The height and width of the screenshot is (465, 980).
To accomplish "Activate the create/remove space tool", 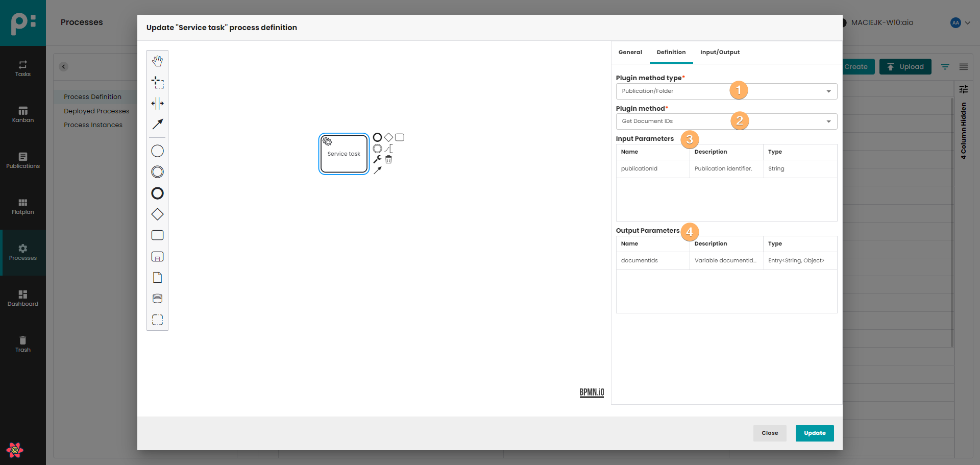I will coord(157,104).
